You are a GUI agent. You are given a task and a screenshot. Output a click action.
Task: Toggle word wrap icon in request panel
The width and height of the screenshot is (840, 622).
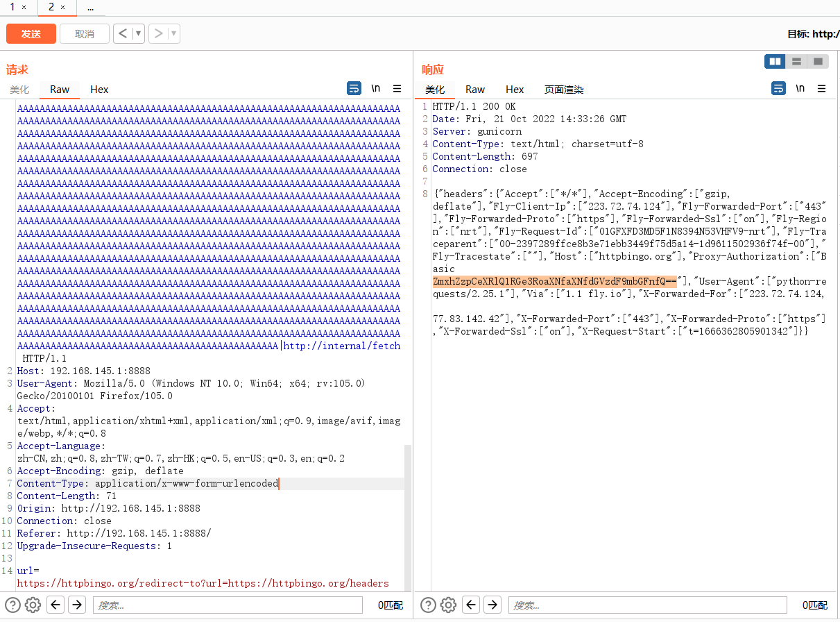354,88
